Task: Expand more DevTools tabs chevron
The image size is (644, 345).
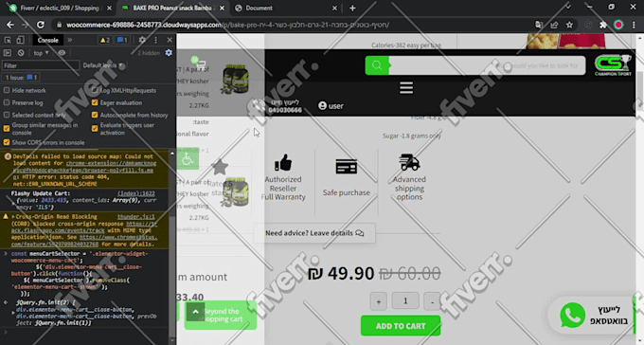Action: click(x=70, y=40)
